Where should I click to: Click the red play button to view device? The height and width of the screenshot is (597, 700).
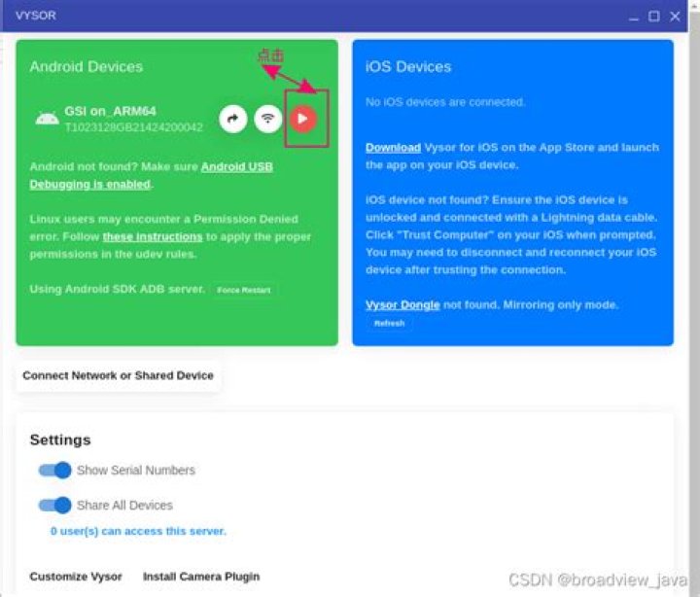303,119
